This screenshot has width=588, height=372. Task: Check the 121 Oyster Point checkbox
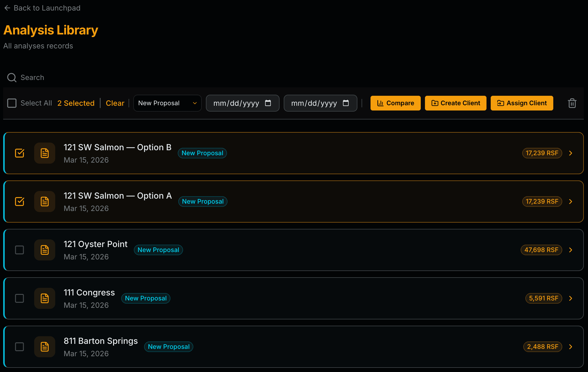point(19,250)
